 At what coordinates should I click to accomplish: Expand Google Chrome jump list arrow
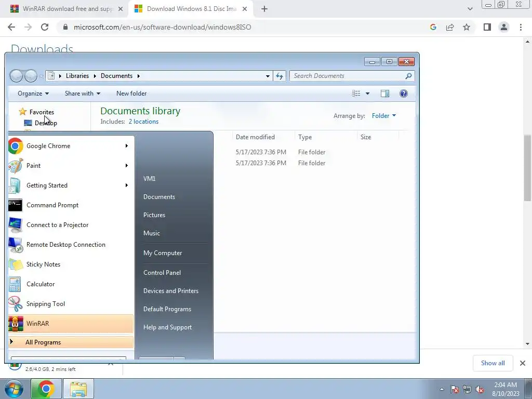point(127,146)
